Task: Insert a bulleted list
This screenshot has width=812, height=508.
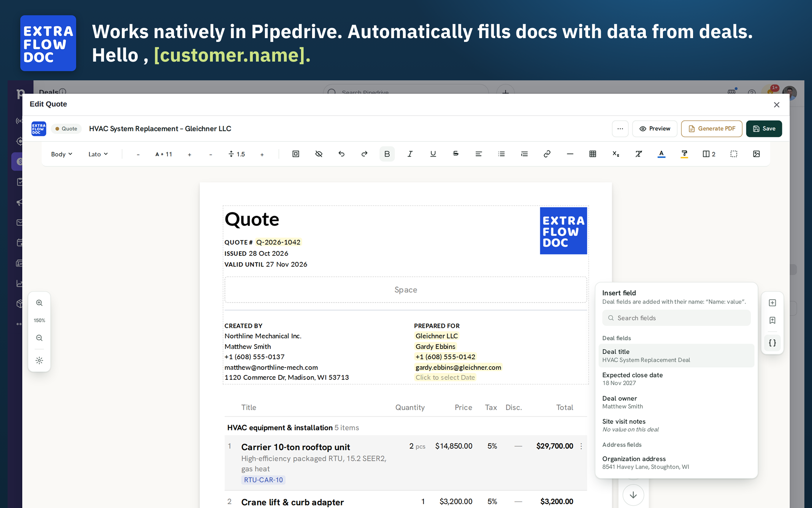Action: coord(501,154)
